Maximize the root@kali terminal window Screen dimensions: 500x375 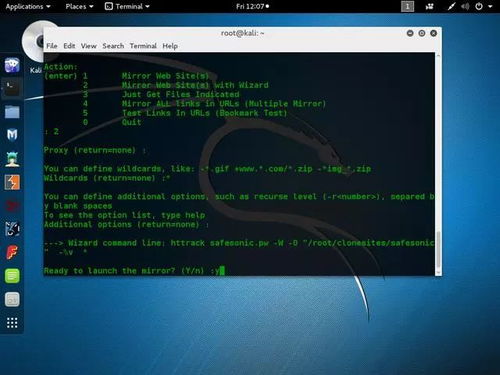coord(422,33)
